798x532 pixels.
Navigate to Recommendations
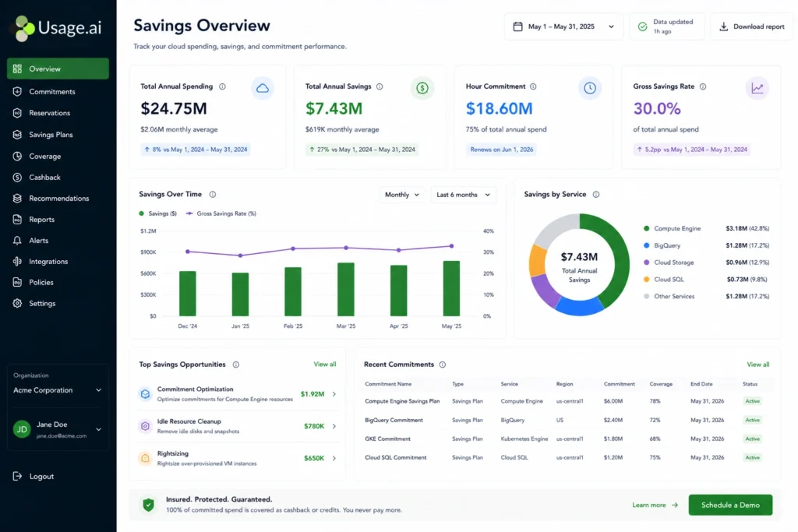pos(58,199)
